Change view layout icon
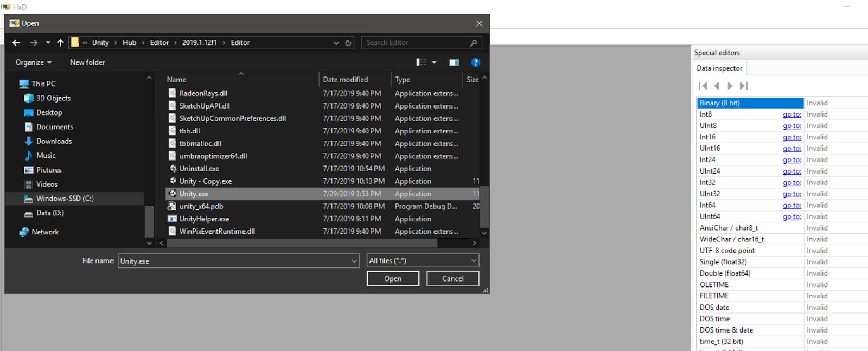Image resolution: width=868 pixels, height=351 pixels. tap(421, 62)
